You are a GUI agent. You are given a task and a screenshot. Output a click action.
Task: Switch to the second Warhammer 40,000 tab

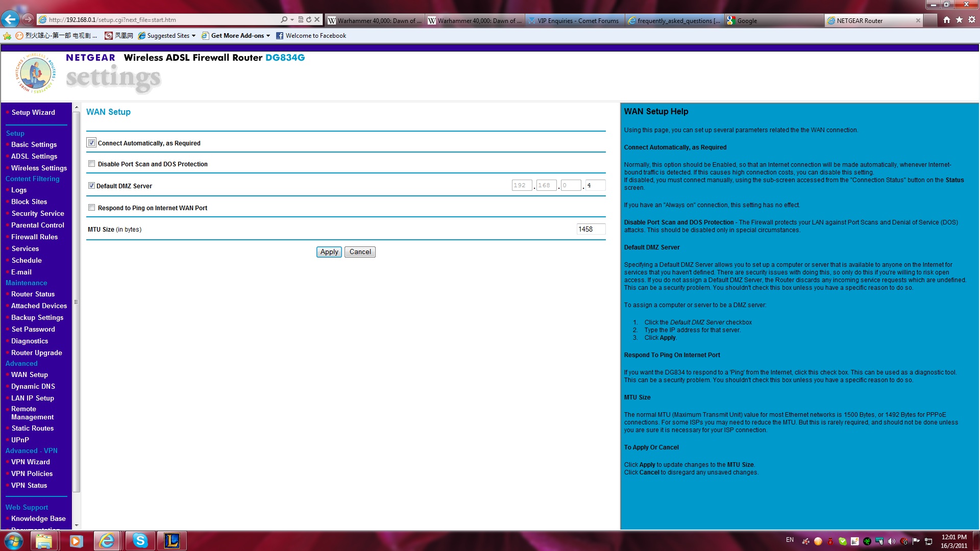tap(475, 20)
